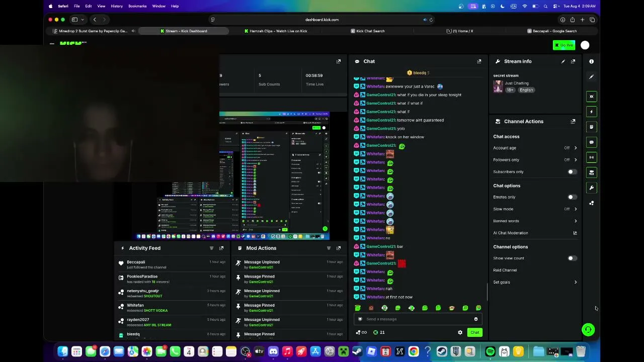Click the Stream category cover image
The image size is (644, 362).
pyautogui.click(x=498, y=87)
